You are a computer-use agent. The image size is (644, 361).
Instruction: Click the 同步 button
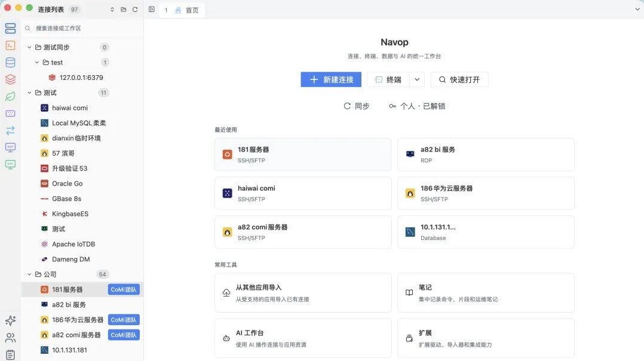[x=357, y=106]
